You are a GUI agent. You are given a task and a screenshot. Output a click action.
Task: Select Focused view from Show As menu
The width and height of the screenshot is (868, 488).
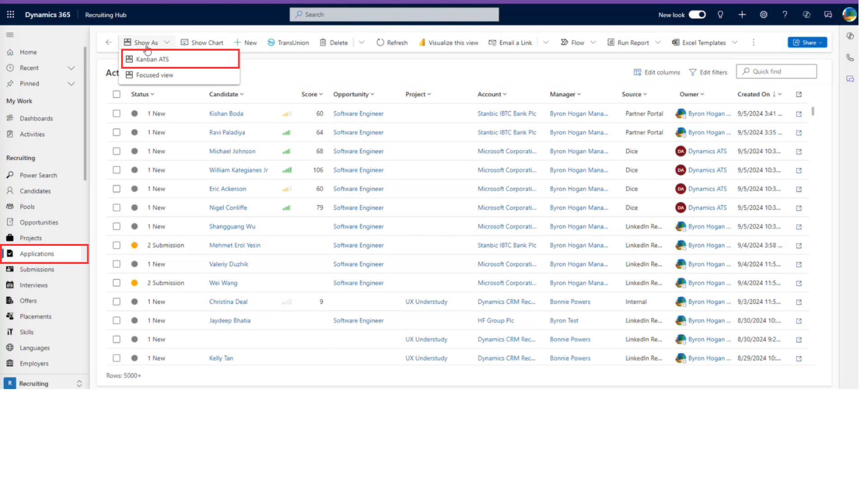180,75
